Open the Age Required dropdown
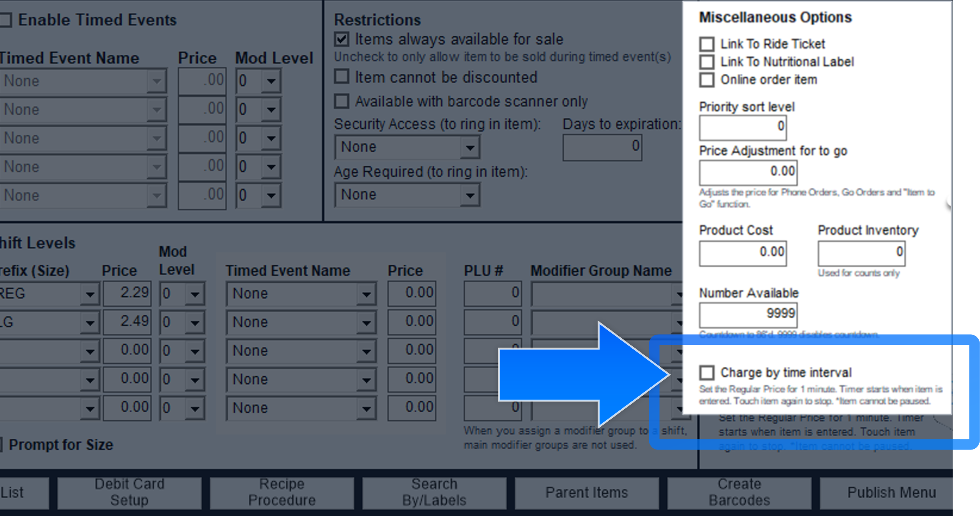The image size is (980, 516). (470, 195)
